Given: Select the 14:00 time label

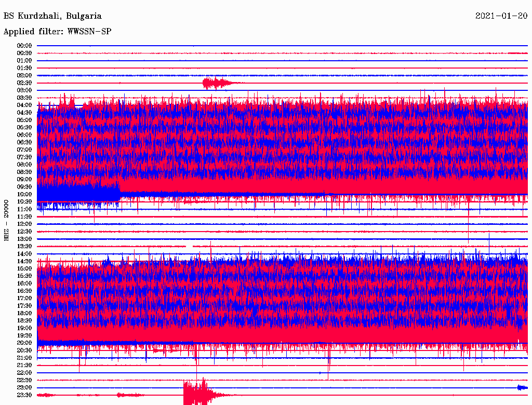Looking at the screenshot, I should tap(24, 253).
